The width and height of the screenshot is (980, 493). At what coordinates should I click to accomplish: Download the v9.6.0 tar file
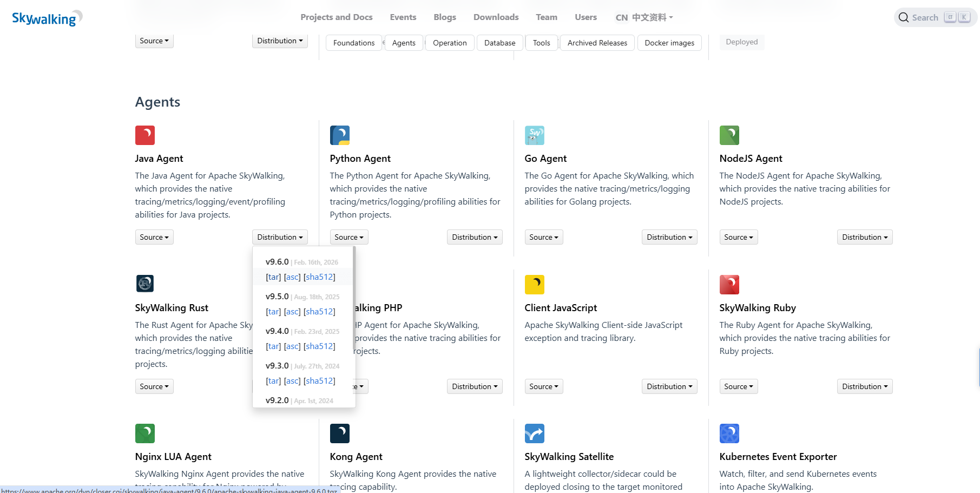tap(273, 277)
